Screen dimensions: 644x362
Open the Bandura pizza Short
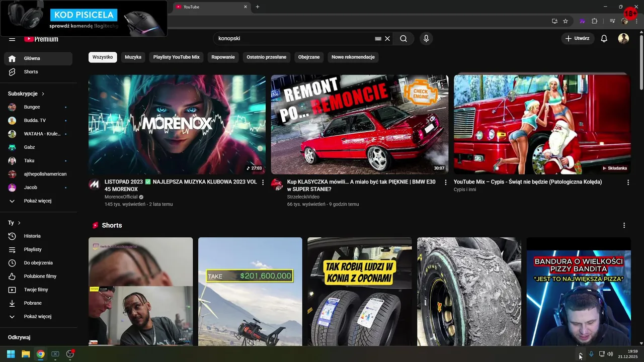(x=579, y=292)
